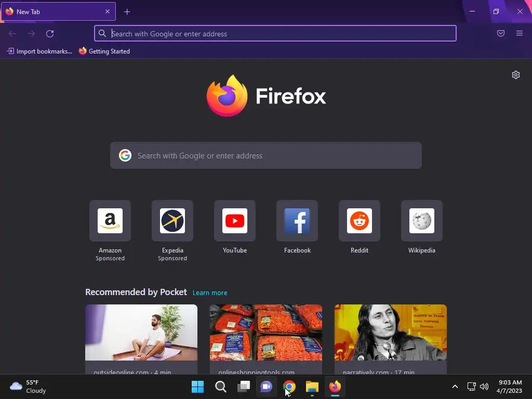
Task: Open Getting Started bookmark
Action: 104,51
